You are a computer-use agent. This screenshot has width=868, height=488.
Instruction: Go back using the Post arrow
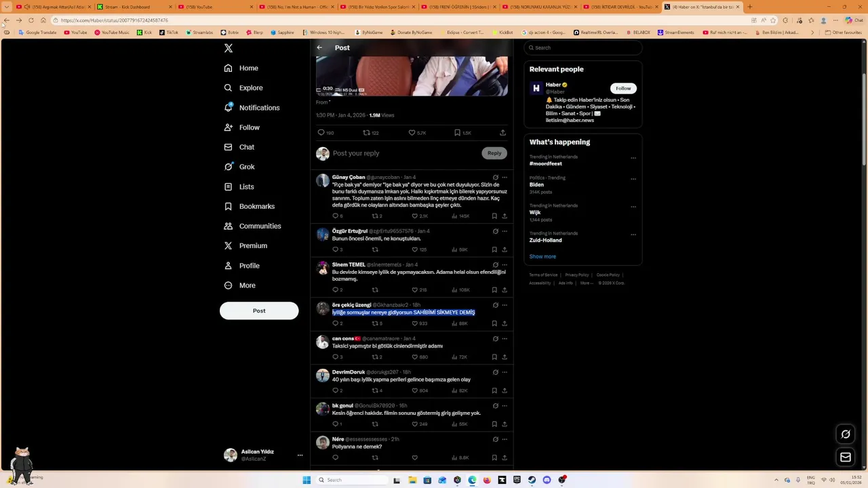319,47
